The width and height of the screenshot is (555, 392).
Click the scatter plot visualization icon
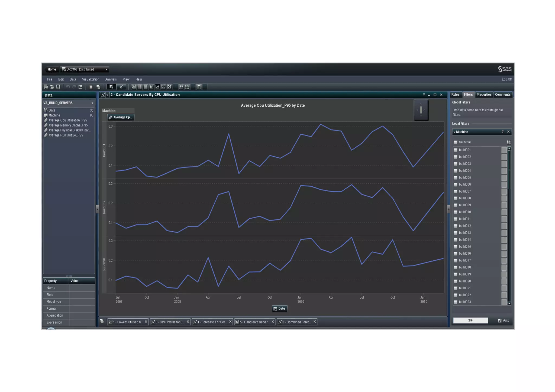pos(163,87)
